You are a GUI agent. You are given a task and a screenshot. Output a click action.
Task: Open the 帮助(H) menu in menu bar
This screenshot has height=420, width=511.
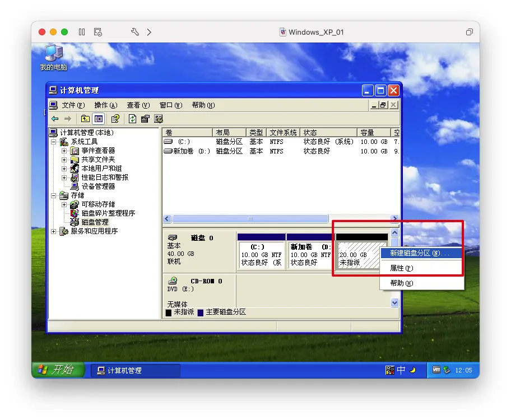pos(203,105)
